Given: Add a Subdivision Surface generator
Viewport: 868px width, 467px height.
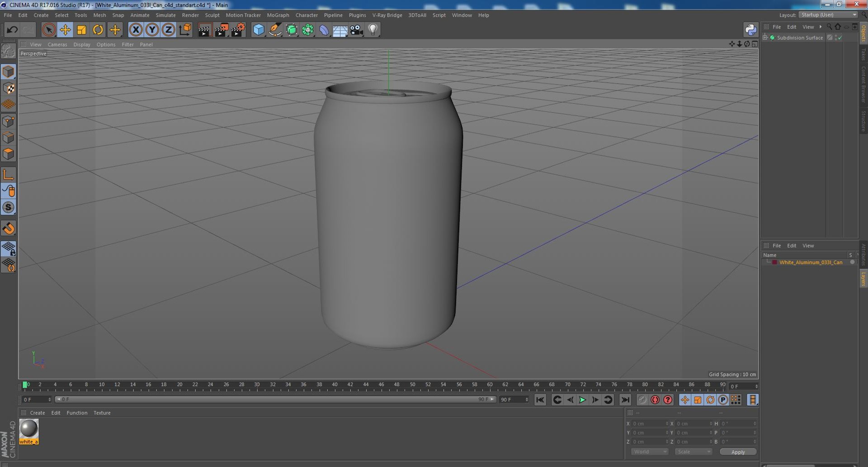Looking at the screenshot, I should (x=292, y=30).
